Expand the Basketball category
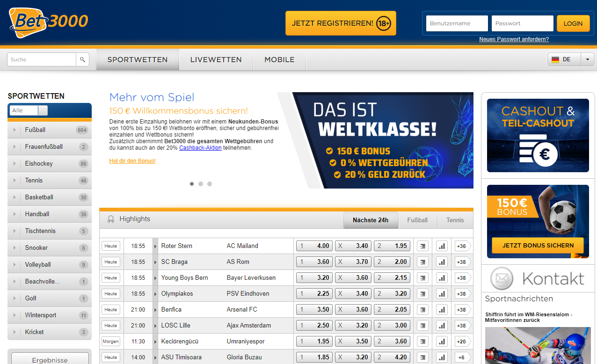597x364 pixels. tap(50, 197)
